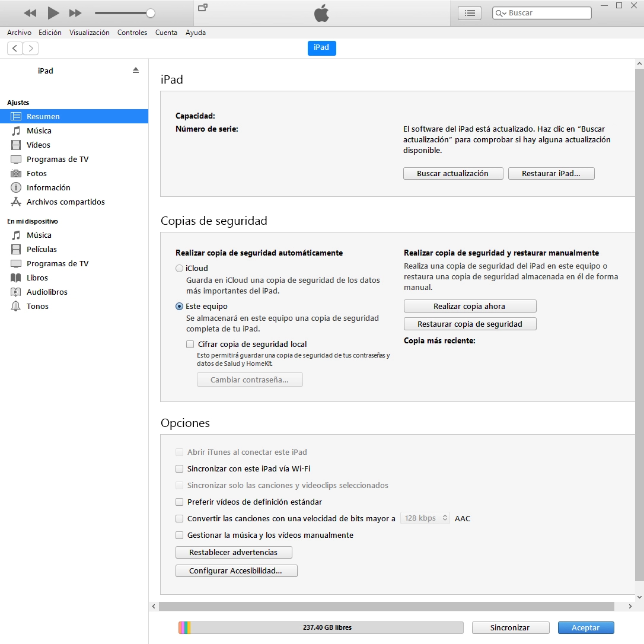644x644 pixels.
Task: Click the volume slider knob
Action: 151,13
